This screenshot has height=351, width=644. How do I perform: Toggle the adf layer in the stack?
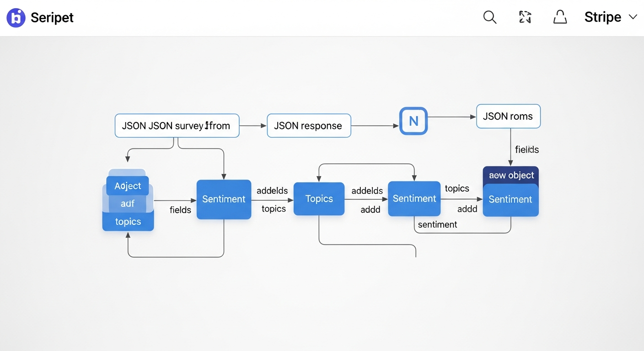128,203
